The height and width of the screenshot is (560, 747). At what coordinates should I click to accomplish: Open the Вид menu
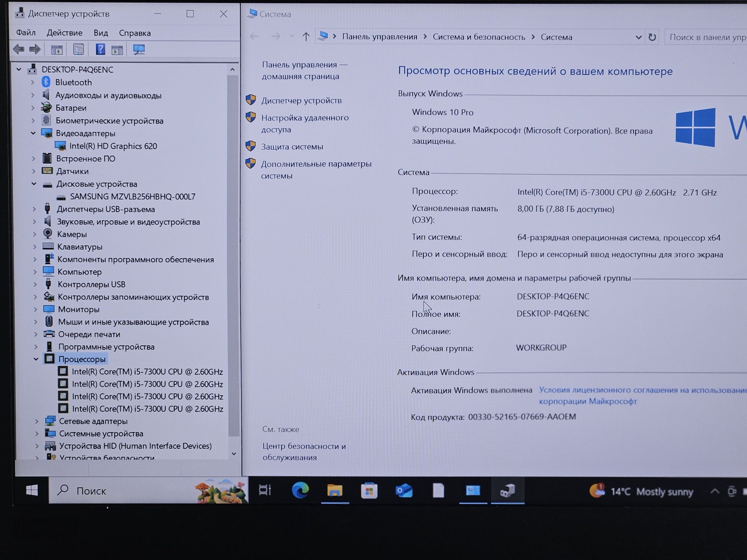pyautogui.click(x=101, y=33)
